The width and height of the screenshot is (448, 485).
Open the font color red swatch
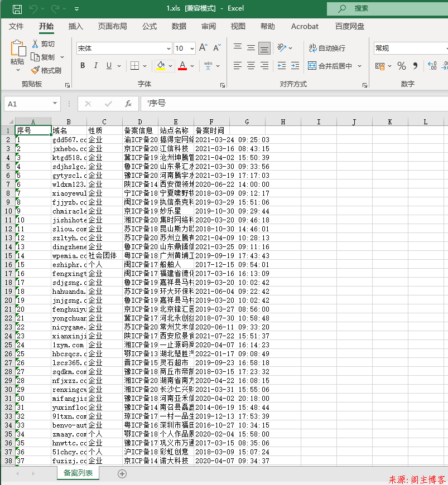(x=182, y=65)
